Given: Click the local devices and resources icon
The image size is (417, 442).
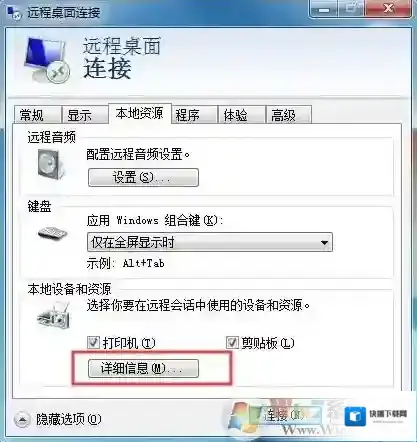Looking at the screenshot, I should pyautogui.click(x=54, y=316).
